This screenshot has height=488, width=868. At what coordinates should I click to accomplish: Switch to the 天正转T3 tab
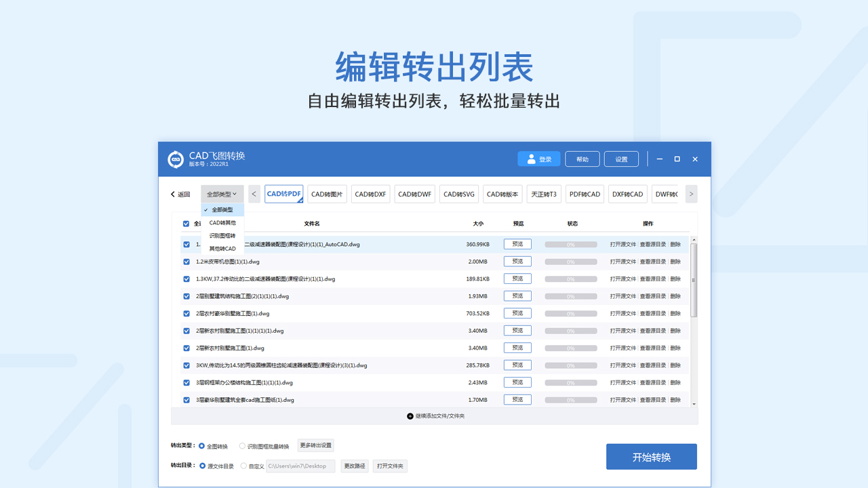[544, 194]
